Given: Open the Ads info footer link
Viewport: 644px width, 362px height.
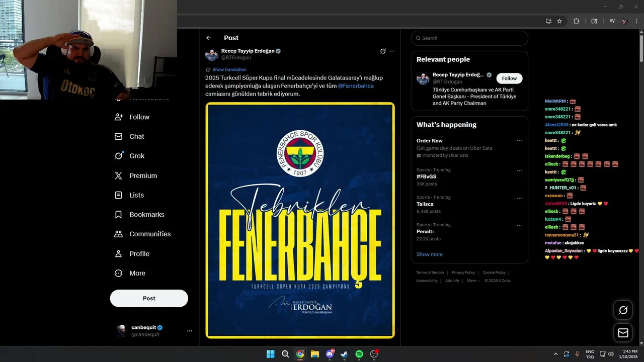Looking at the screenshot, I should pyautogui.click(x=452, y=281).
